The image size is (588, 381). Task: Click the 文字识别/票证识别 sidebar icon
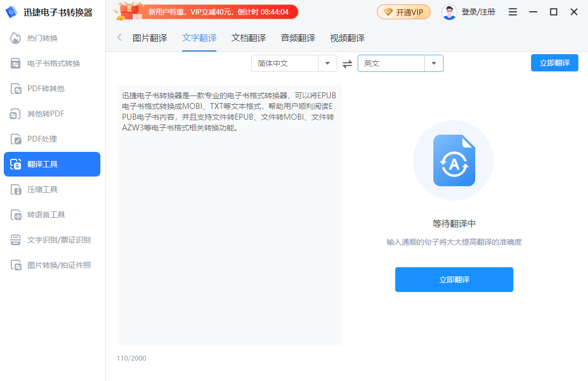click(x=16, y=240)
